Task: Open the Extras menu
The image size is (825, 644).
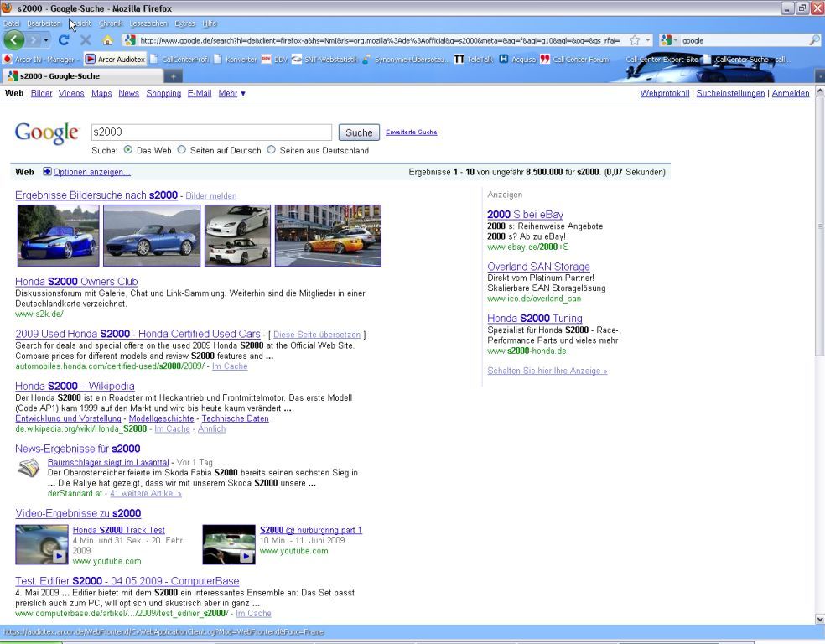Action: pos(184,23)
